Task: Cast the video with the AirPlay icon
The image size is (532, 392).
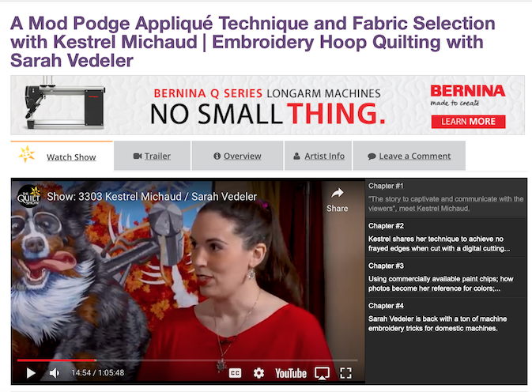Action: 322,373
